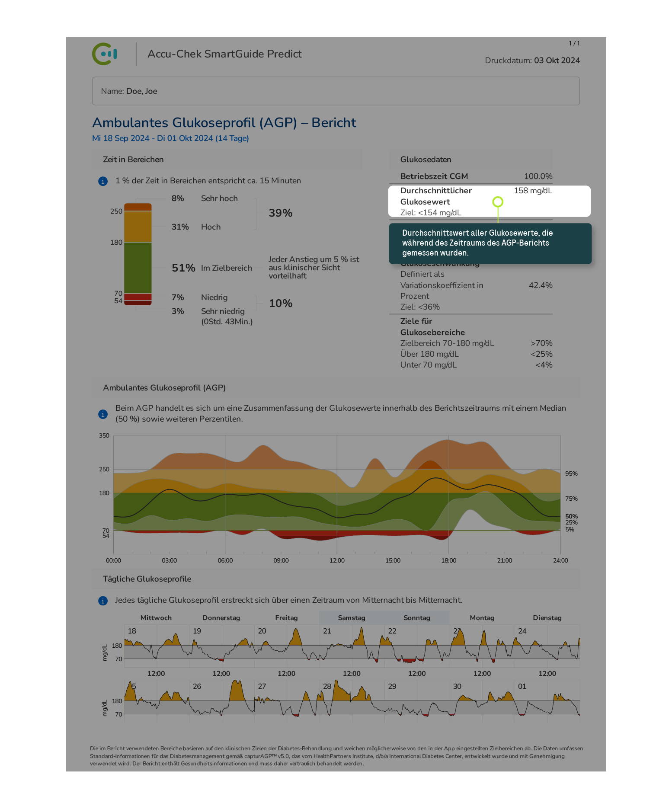The image size is (672, 806).
Task: Click the 158 mg/dL average value
Action: 533,191
